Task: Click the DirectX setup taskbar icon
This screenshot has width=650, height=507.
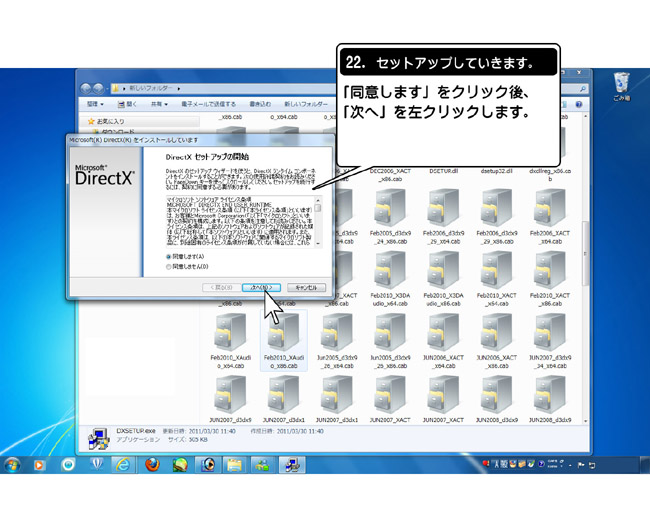Action: 292,465
